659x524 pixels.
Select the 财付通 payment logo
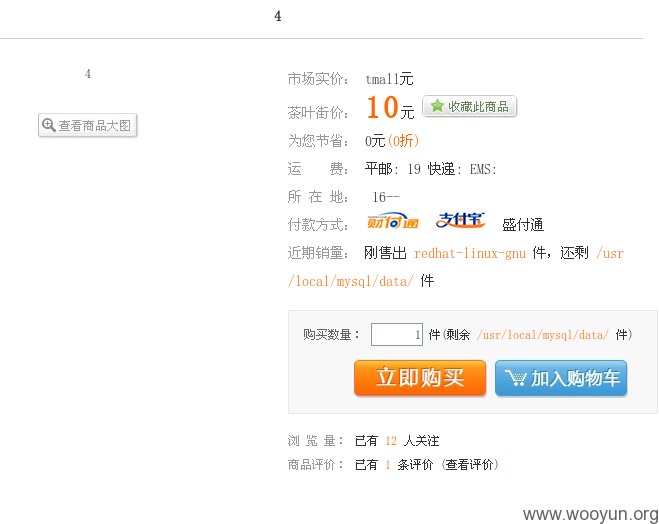(x=393, y=221)
